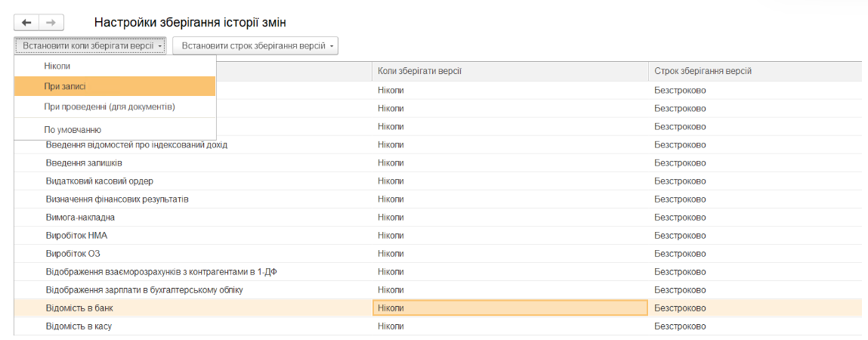Viewport: 868px width, 340px height.
Task: Select the 'Виробіток НМА' row
Action: (x=76, y=236)
